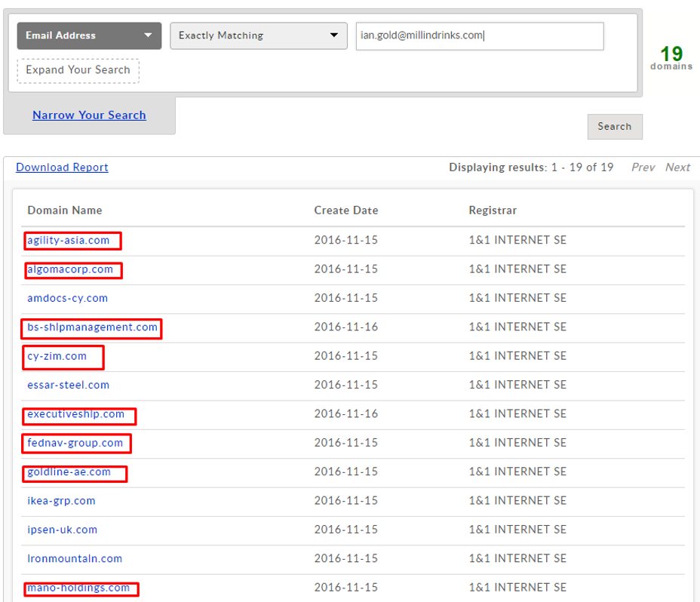This screenshot has height=602, width=700.
Task: Open the Email Address field type dropdown
Action: [x=89, y=35]
